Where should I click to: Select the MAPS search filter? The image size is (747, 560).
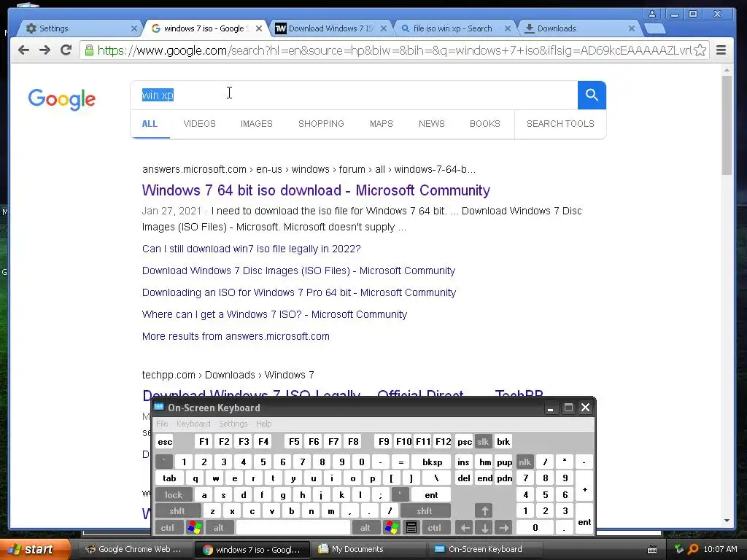381,124
